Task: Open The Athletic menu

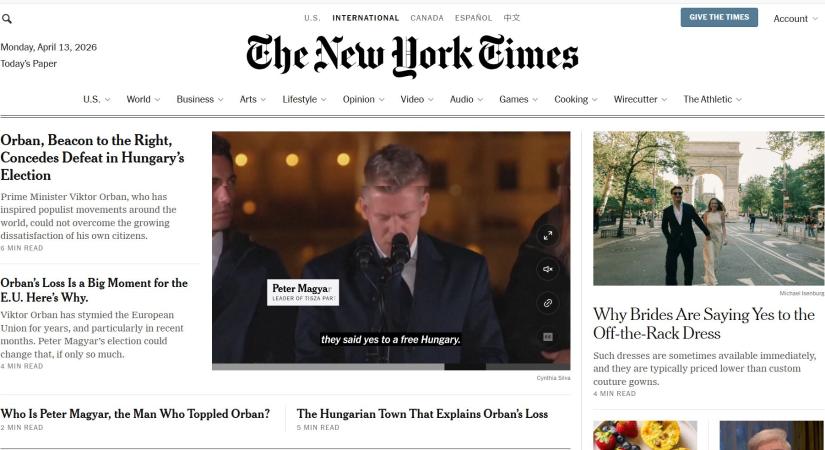Action: pyautogui.click(x=712, y=99)
